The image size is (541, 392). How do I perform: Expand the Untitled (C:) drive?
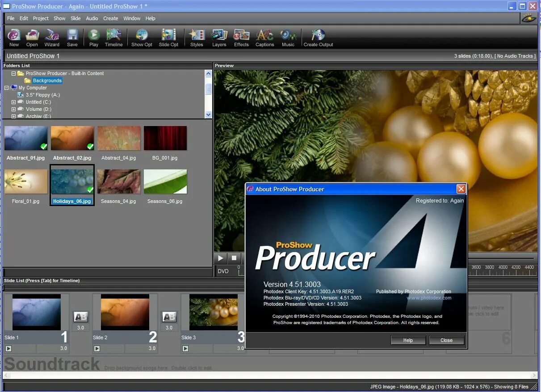(x=13, y=102)
